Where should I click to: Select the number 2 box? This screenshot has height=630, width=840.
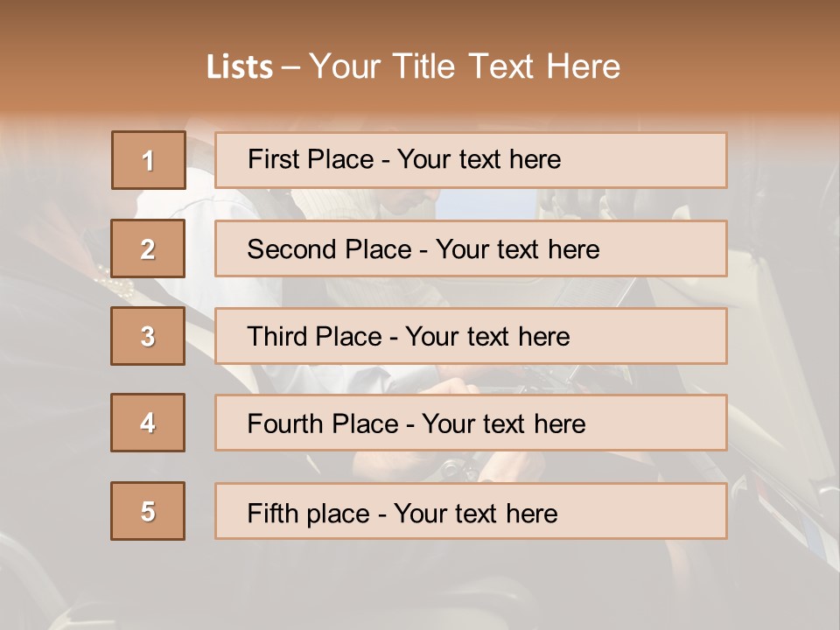click(149, 248)
